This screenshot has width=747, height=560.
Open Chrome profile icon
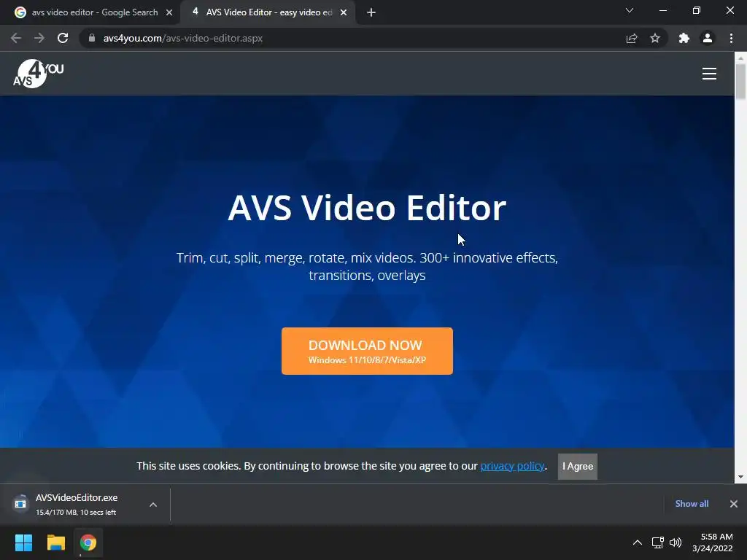tap(708, 38)
